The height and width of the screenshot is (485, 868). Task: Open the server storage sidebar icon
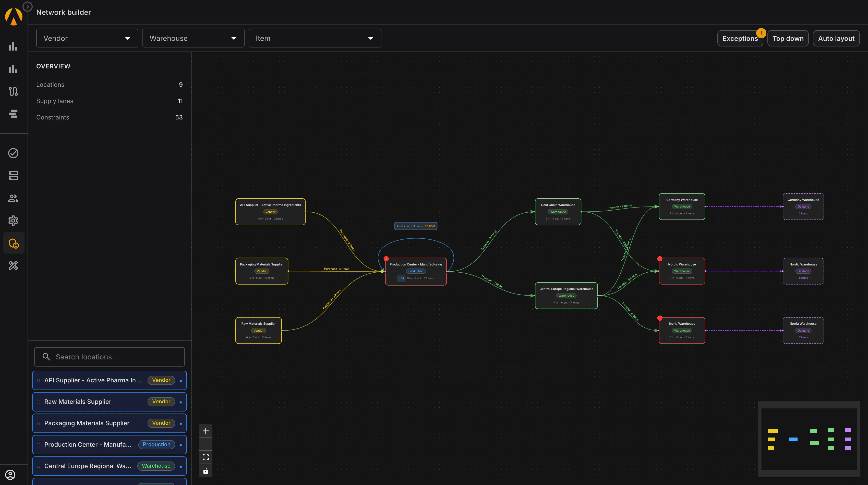pyautogui.click(x=13, y=175)
